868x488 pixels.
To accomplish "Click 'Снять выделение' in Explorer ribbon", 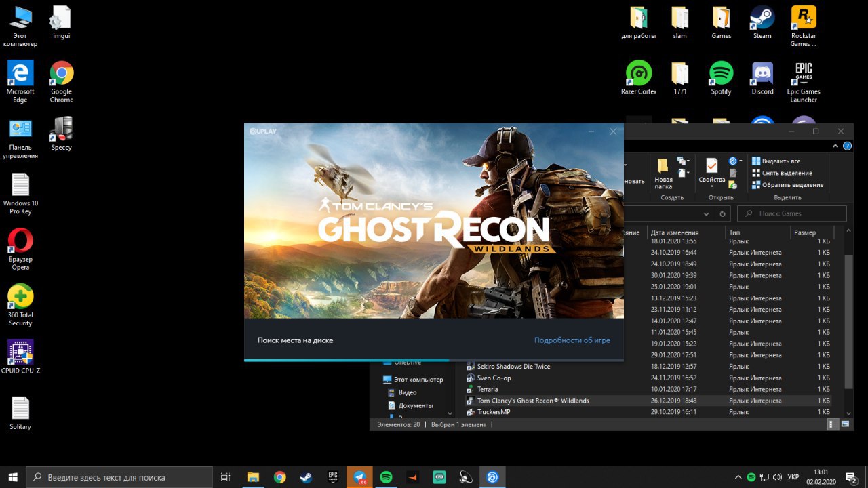I will tap(781, 173).
